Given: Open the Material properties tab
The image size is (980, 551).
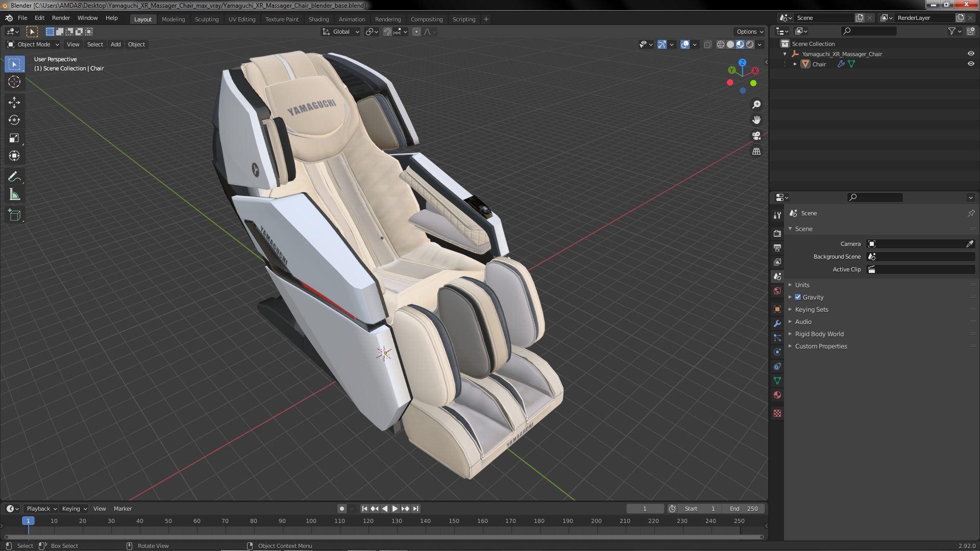Looking at the screenshot, I should (x=777, y=395).
